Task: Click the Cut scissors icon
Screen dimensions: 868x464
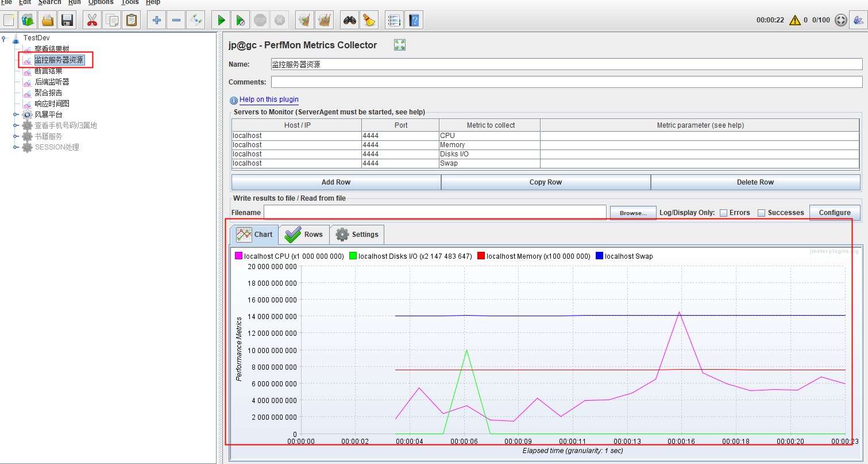Action: tap(92, 21)
